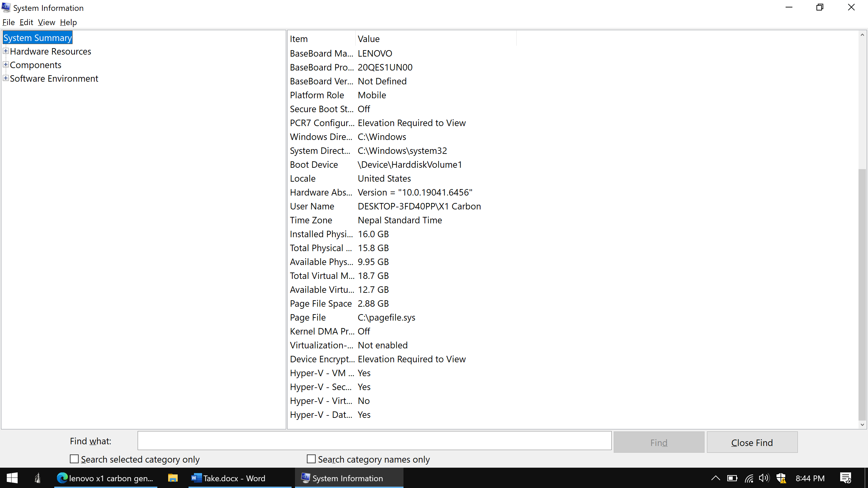Open Microsoft Edge from the taskbar

(106, 478)
